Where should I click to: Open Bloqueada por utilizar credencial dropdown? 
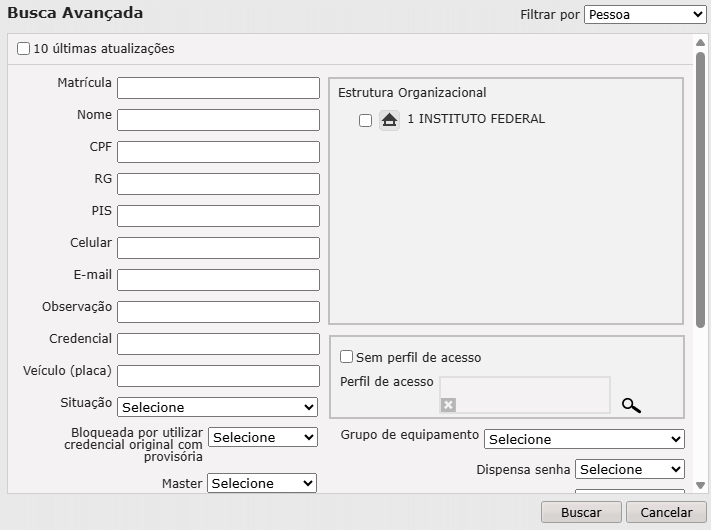point(263,437)
